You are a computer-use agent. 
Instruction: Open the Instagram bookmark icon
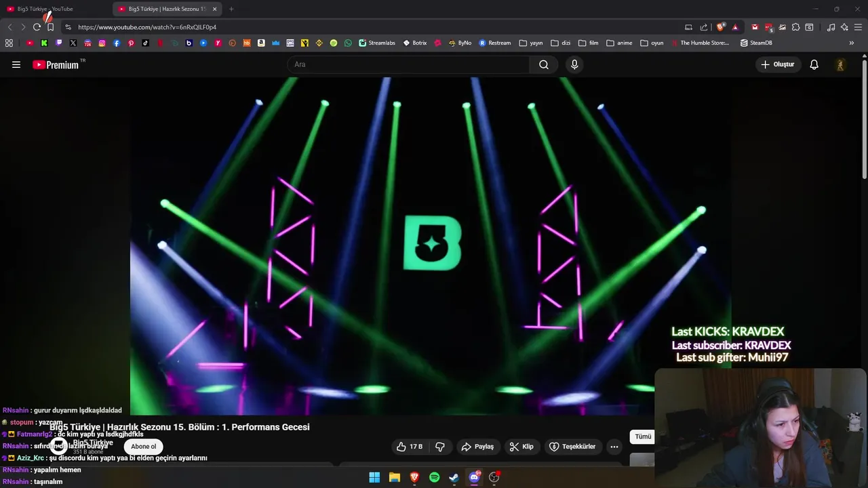[x=102, y=43]
